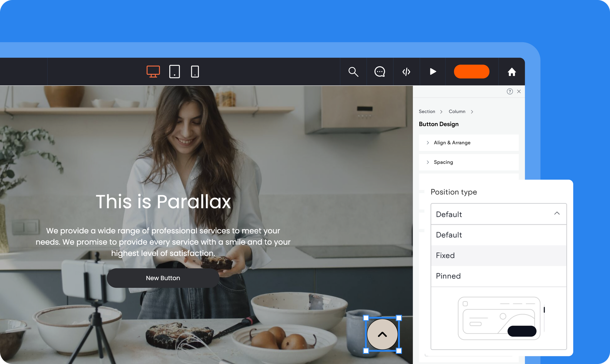Viewport: 610px width, 364px height.
Task: Click the preview play button
Action: pos(432,71)
